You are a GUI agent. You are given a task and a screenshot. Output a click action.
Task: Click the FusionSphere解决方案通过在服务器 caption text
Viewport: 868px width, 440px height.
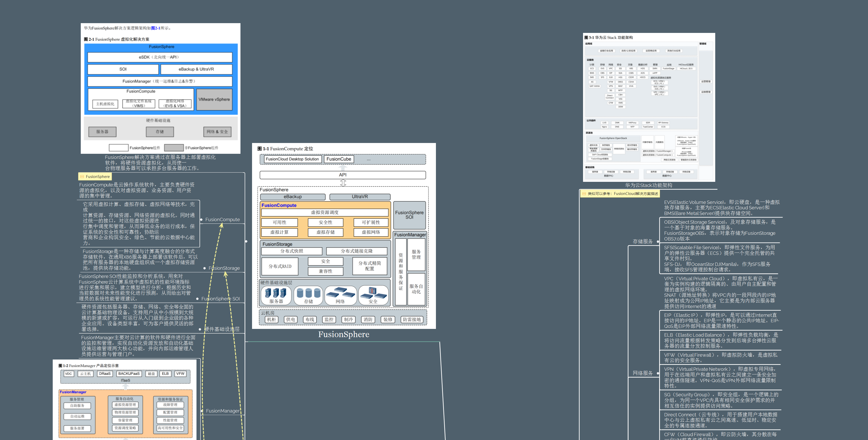point(160,163)
